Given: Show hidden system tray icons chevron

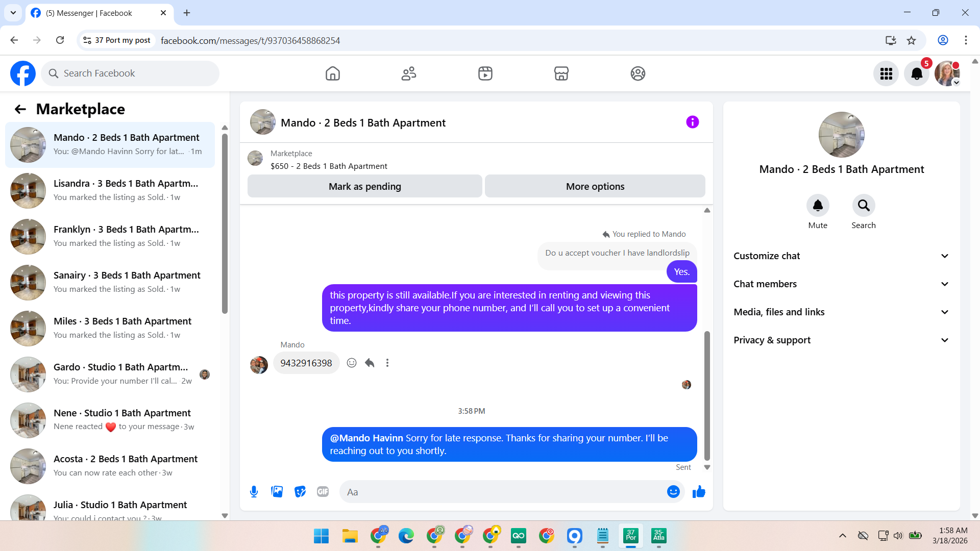Looking at the screenshot, I should pos(843,536).
